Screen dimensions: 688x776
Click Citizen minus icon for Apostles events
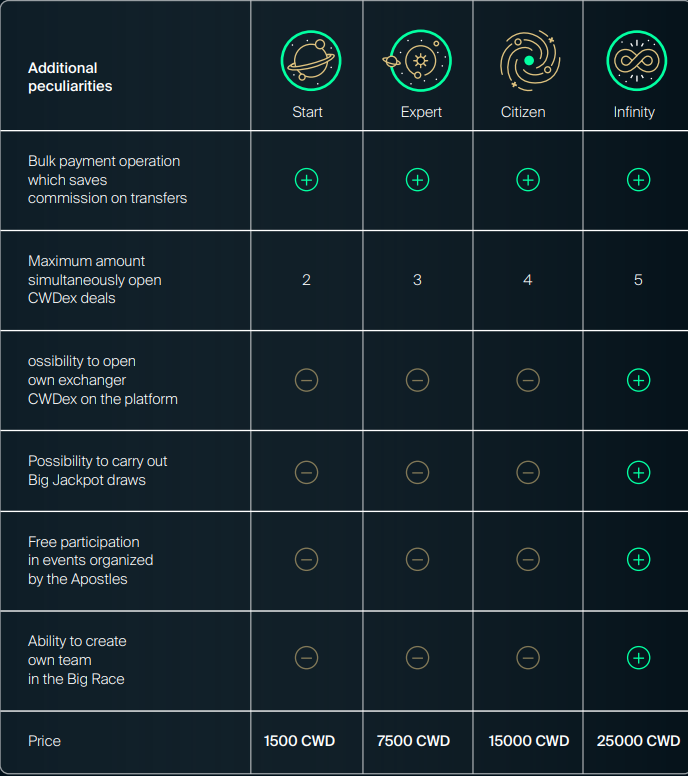click(x=528, y=559)
